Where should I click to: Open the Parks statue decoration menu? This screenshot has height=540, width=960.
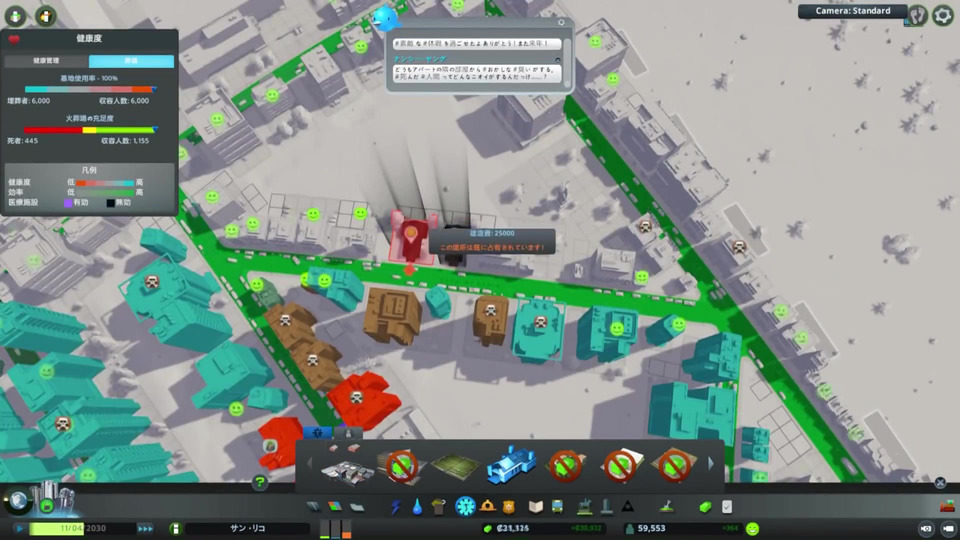click(585, 506)
